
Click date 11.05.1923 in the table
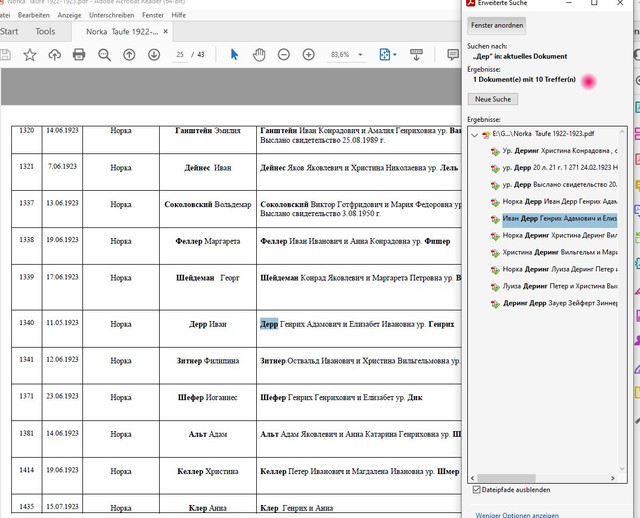click(x=62, y=322)
